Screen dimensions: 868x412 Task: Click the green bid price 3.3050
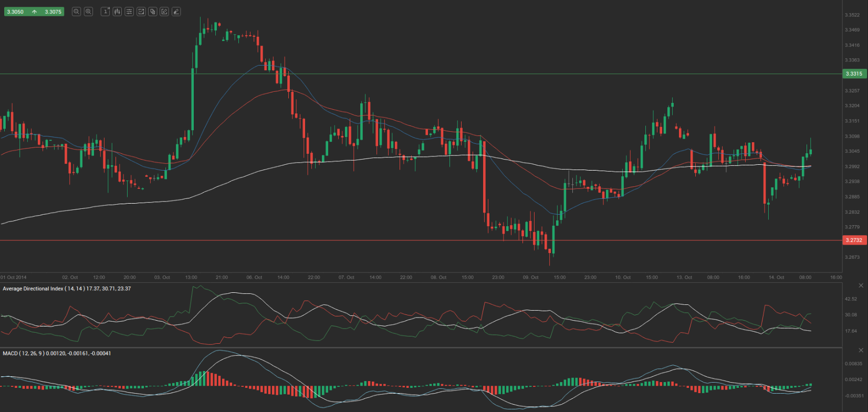click(15, 12)
